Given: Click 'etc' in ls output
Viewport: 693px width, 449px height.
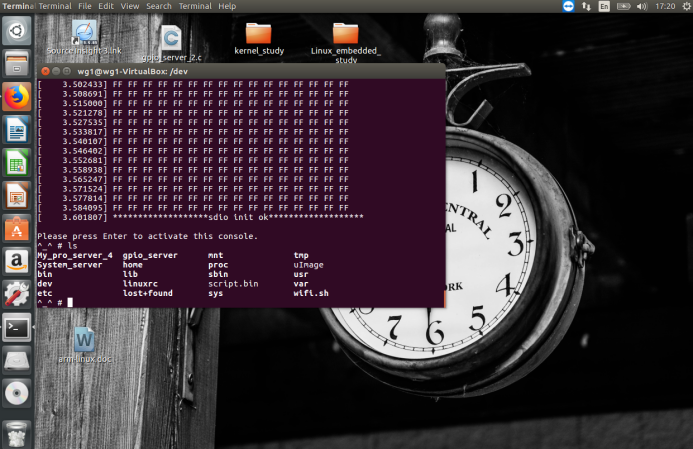Looking at the screenshot, I should point(45,293).
